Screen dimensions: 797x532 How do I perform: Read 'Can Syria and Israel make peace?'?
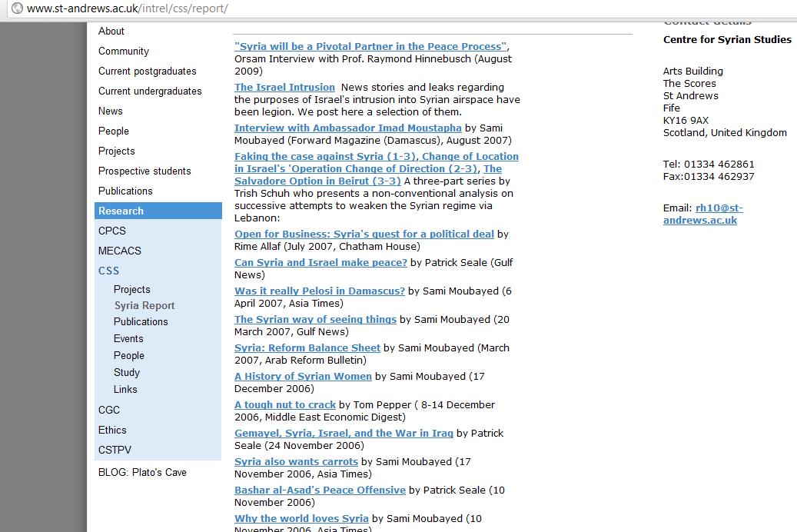pyautogui.click(x=320, y=262)
